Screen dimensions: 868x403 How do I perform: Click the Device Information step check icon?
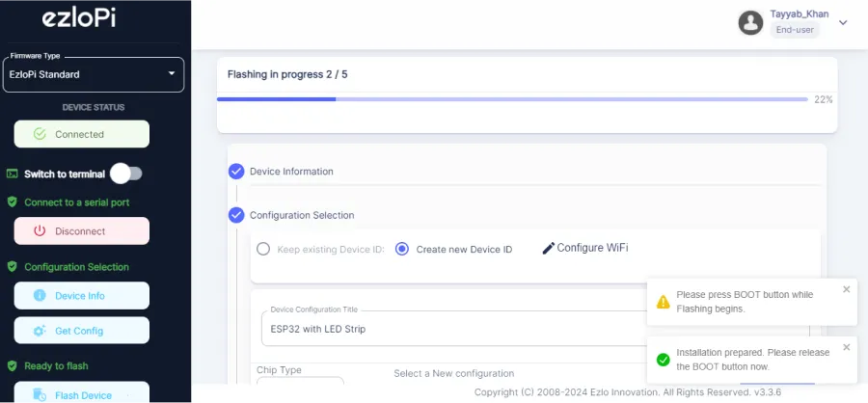236,172
